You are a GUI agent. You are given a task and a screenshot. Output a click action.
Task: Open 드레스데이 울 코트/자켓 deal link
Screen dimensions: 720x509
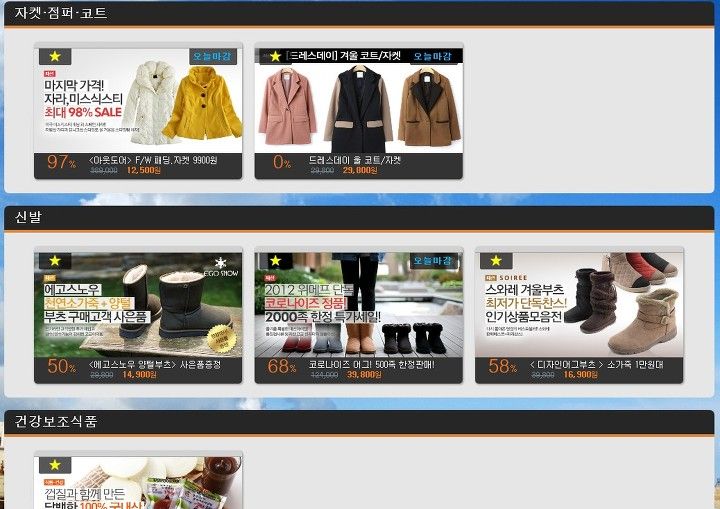354,160
